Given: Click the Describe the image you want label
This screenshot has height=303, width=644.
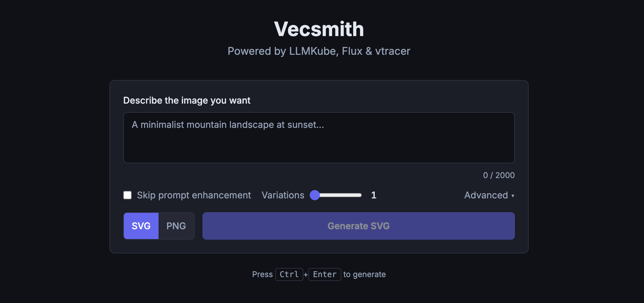Looking at the screenshot, I should pyautogui.click(x=187, y=100).
